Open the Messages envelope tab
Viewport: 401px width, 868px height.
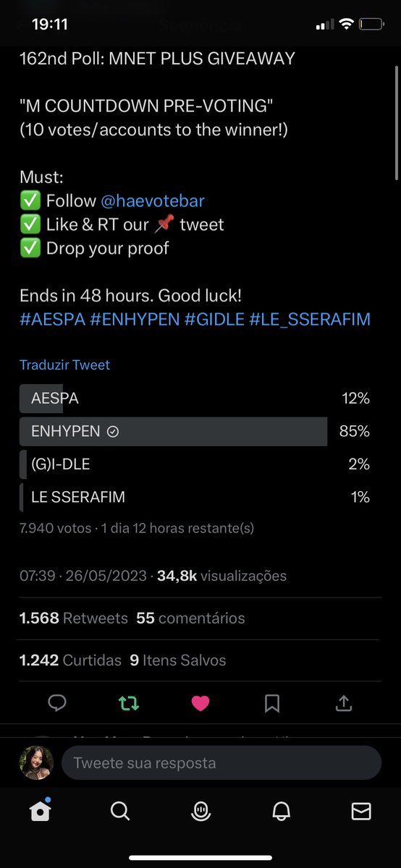pyautogui.click(x=361, y=812)
